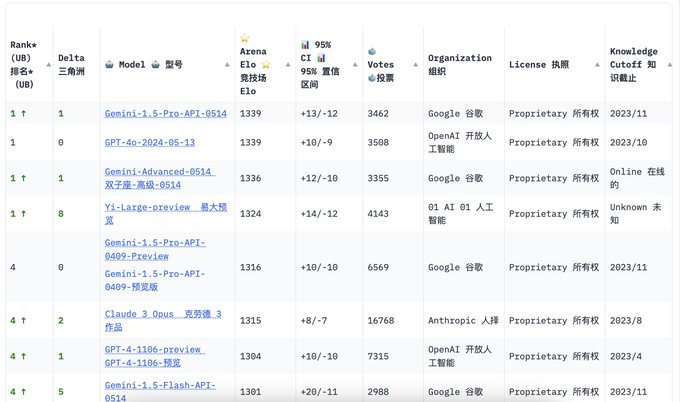Select the vote count 3462
Image resolution: width=680 pixels, height=402 pixels.
pyautogui.click(x=378, y=114)
